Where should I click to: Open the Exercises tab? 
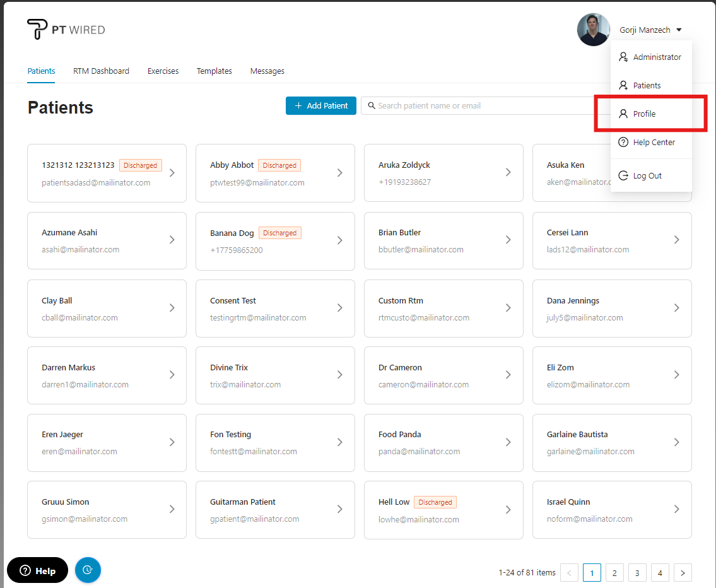click(163, 71)
